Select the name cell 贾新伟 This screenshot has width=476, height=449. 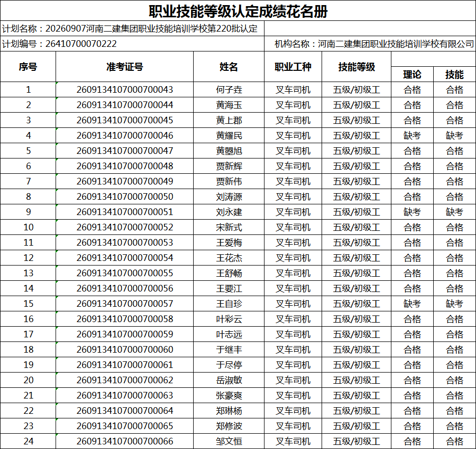click(x=229, y=181)
